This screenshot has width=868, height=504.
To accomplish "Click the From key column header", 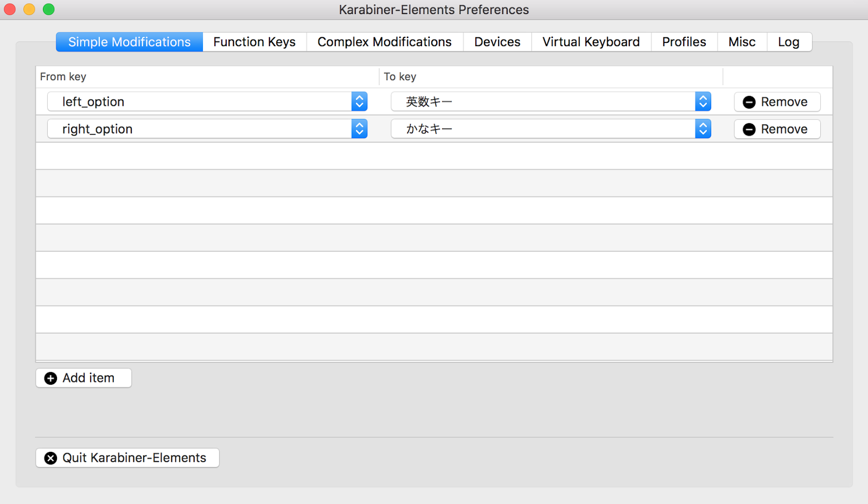I will point(207,76).
